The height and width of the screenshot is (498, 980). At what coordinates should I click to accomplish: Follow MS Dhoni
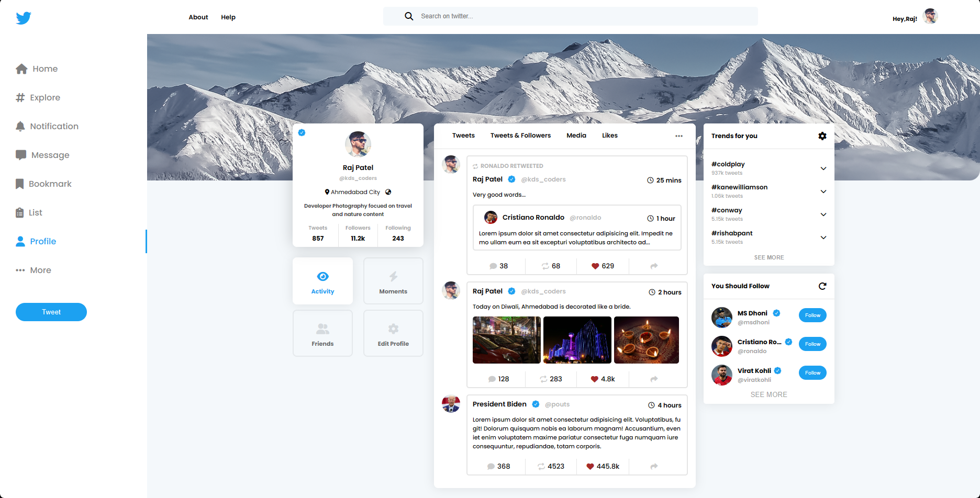(812, 315)
